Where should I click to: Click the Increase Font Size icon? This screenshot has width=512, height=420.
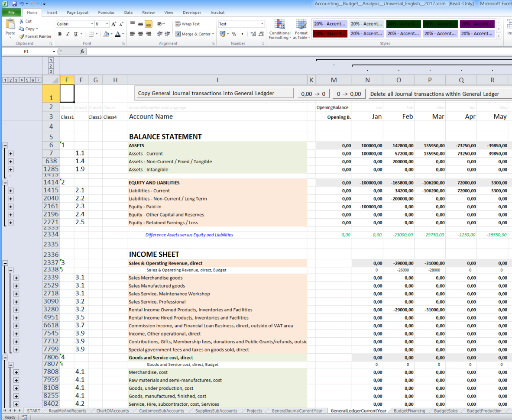pyautogui.click(x=113, y=24)
